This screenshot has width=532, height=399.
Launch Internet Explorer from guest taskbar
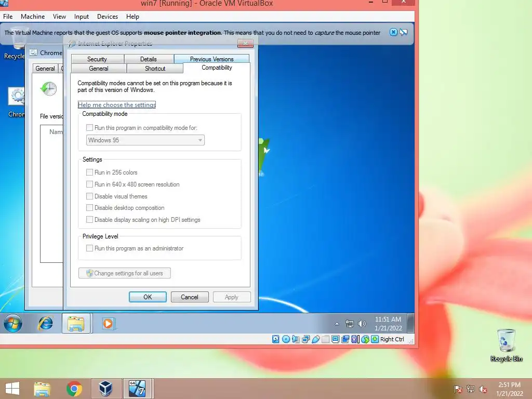pos(46,323)
